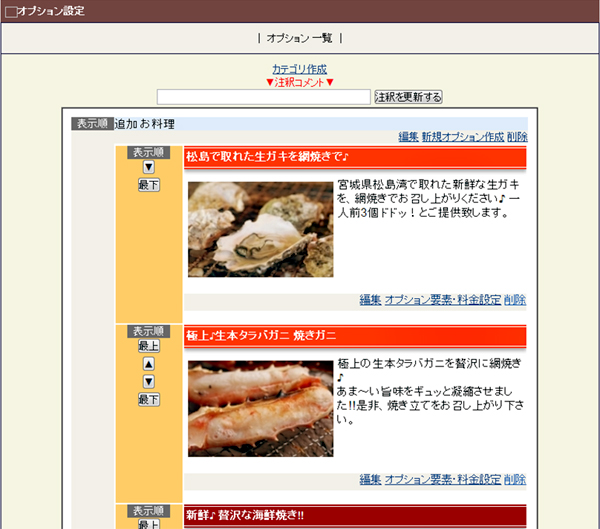Screen dimensions: 600x529
Task: Open オプション要素・料金設定 for the タラバガニ option
Action: click(x=443, y=479)
